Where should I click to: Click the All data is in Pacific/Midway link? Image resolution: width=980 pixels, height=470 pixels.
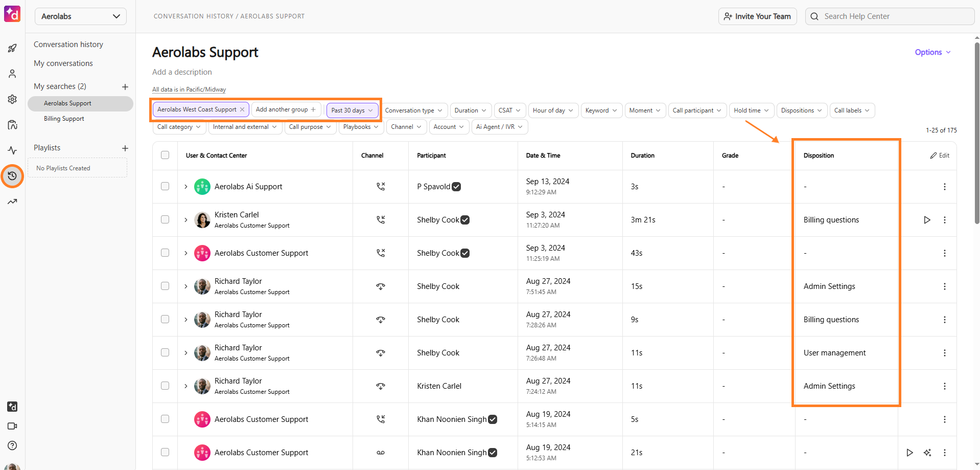[x=189, y=89]
